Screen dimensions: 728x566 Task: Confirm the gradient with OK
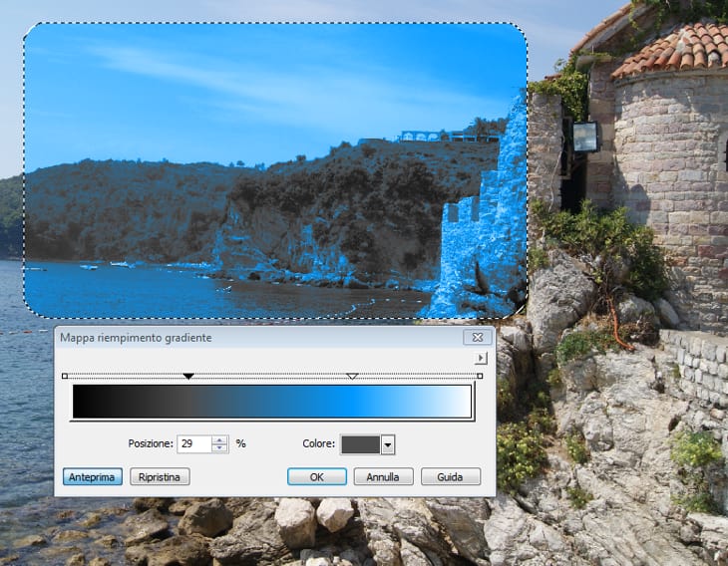(x=316, y=477)
